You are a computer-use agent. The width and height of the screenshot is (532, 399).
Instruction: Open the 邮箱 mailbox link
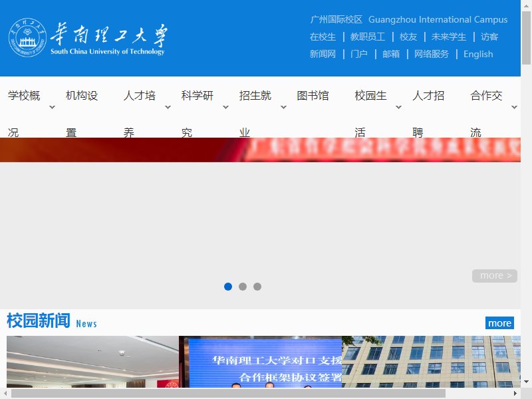(x=391, y=54)
